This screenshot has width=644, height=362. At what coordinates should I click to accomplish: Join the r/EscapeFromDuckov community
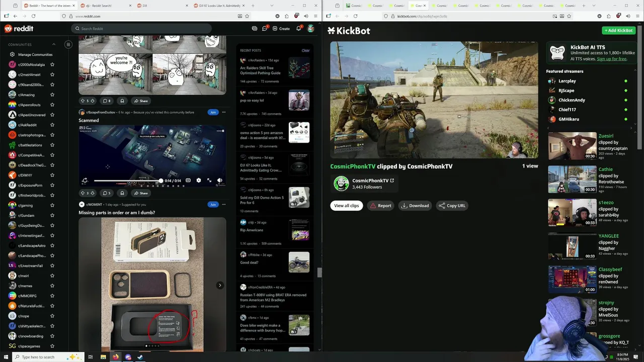[x=213, y=112]
